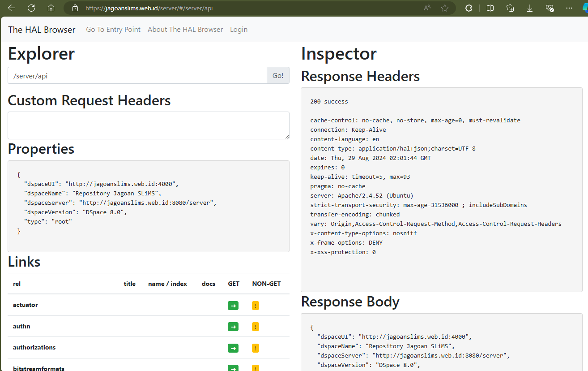Viewport: 588px width, 371px height.
Task: Go back with the browser back arrow
Action: [12, 8]
